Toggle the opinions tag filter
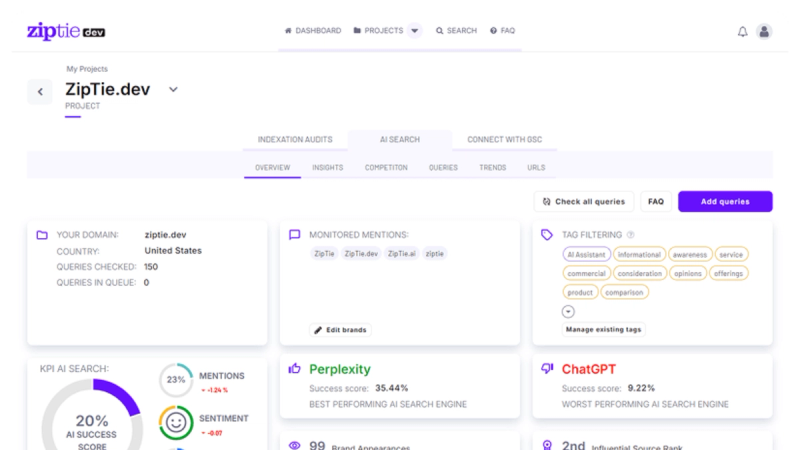The width and height of the screenshot is (800, 450). click(688, 273)
